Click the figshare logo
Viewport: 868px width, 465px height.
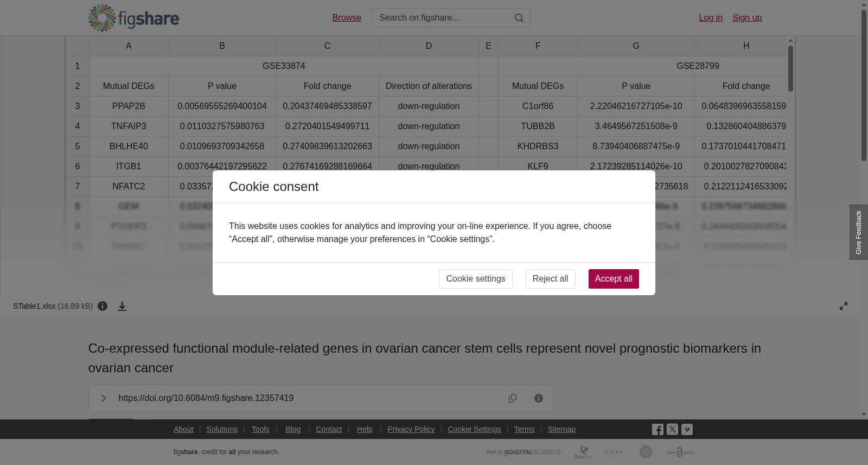(133, 18)
